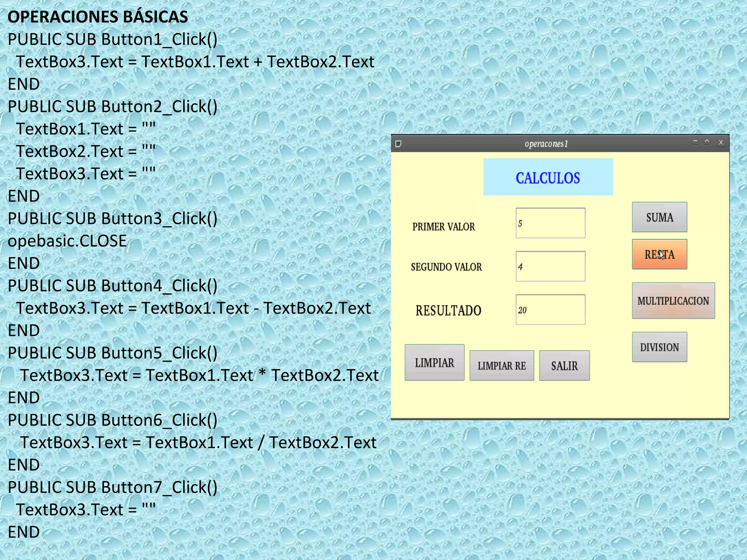Click the TextBox1.Text / TextBox2.Text division line
747x560 pixels.
tap(198, 442)
